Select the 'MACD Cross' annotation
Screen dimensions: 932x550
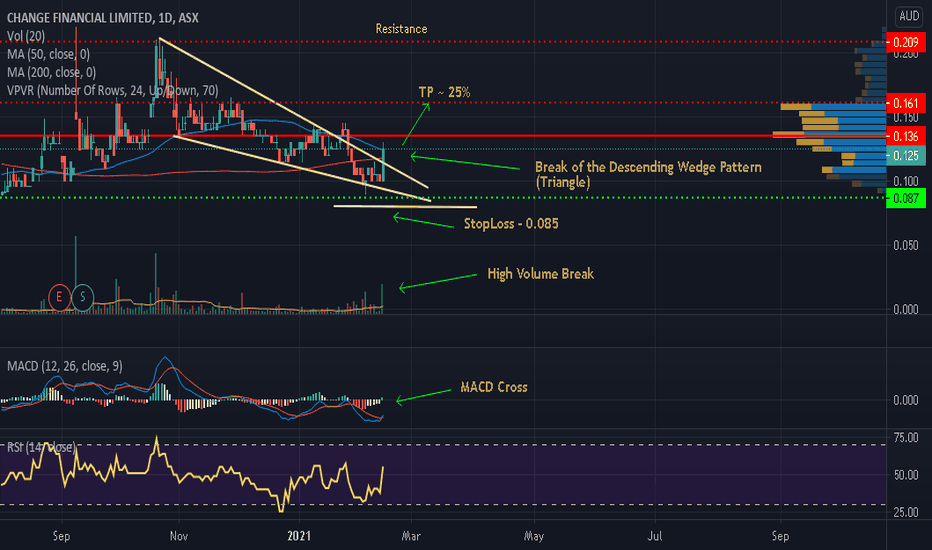click(x=494, y=387)
